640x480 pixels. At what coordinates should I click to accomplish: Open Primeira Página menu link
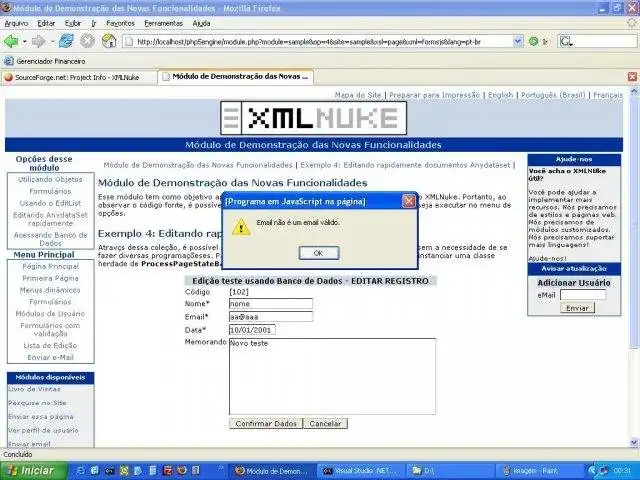50,278
